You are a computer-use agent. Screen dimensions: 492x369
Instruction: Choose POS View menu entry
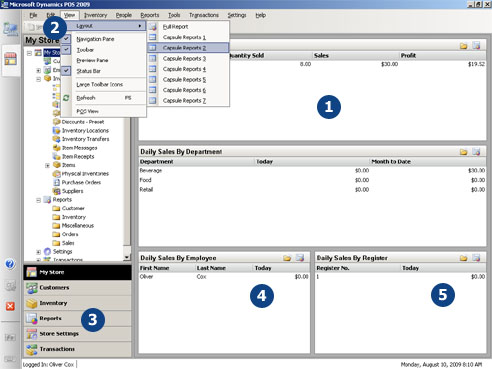coord(87,111)
